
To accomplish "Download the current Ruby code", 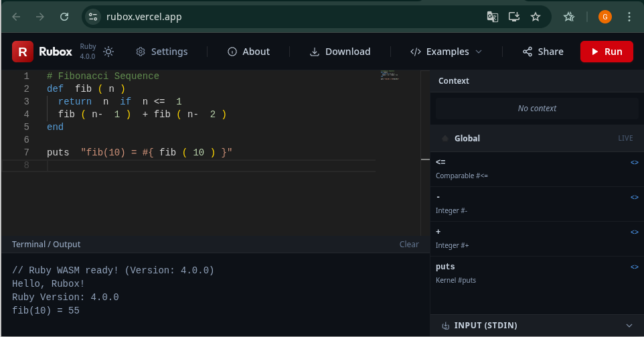I will [340, 52].
